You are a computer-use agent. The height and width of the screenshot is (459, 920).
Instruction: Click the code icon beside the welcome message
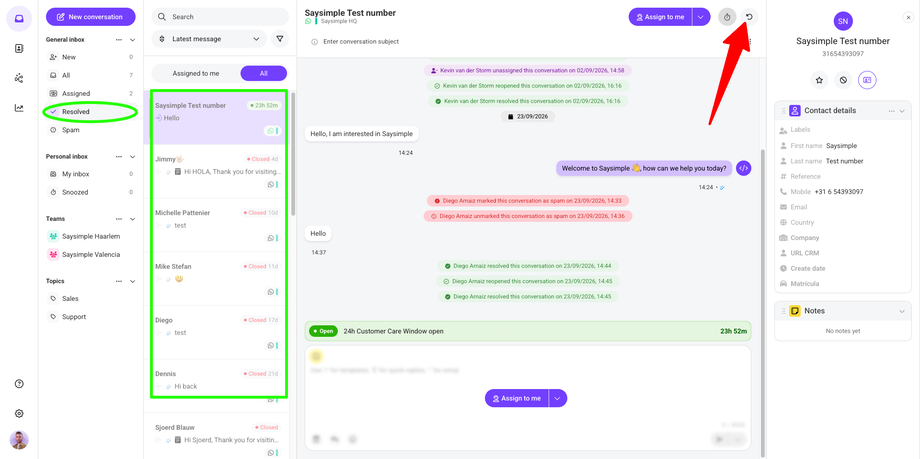(743, 168)
